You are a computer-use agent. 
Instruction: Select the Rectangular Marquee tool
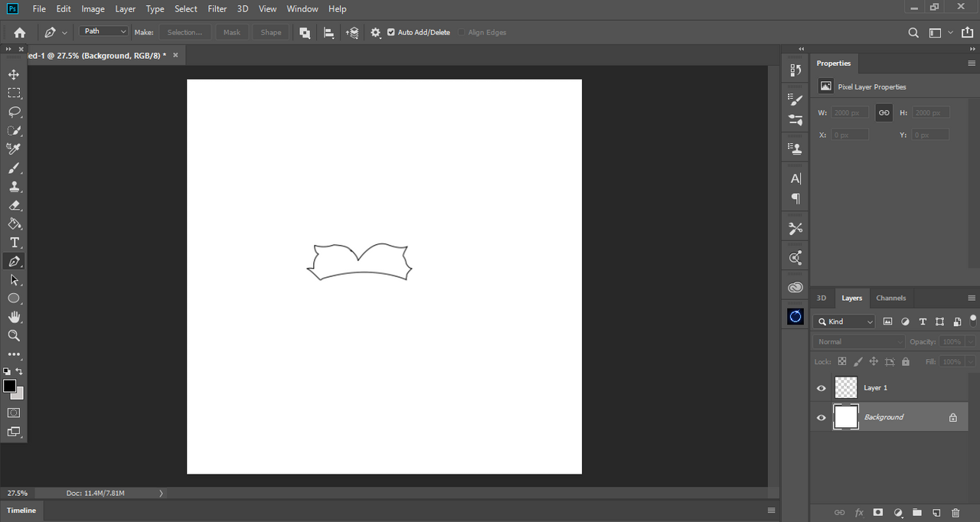coord(14,93)
